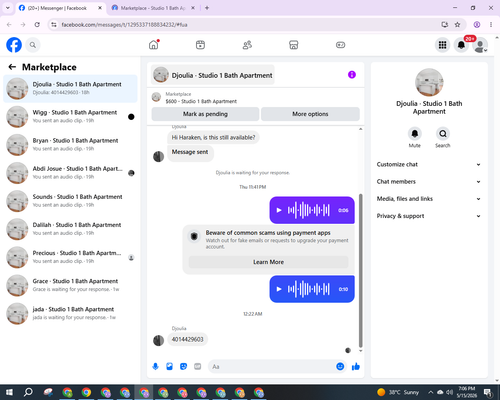Send a thumbs-up like
Viewport: 500px width, 400px height.
click(356, 367)
